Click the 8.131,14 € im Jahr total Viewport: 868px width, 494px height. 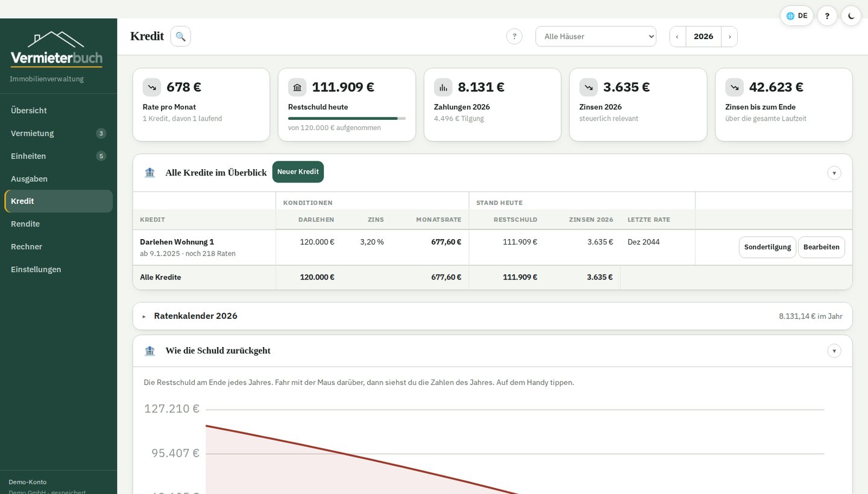point(811,316)
